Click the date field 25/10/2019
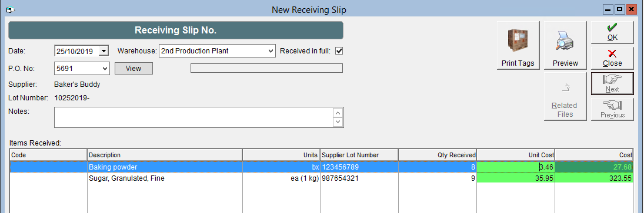 [77, 51]
